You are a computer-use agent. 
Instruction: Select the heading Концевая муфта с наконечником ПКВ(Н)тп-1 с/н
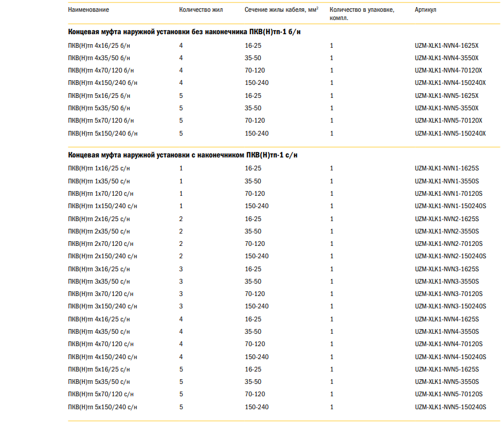click(x=182, y=155)
